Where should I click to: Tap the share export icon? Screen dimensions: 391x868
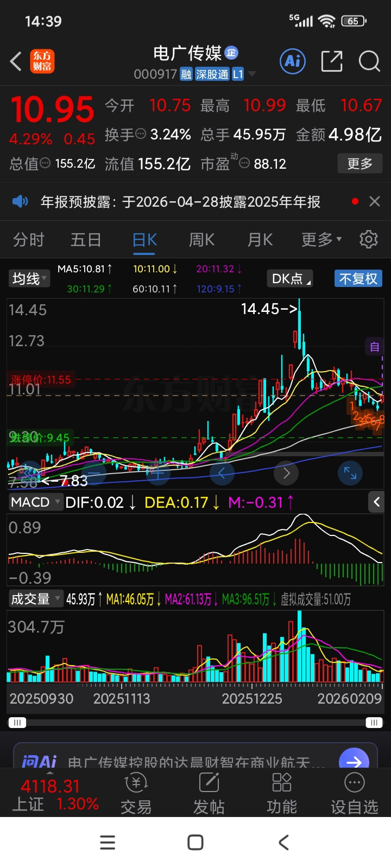click(332, 61)
